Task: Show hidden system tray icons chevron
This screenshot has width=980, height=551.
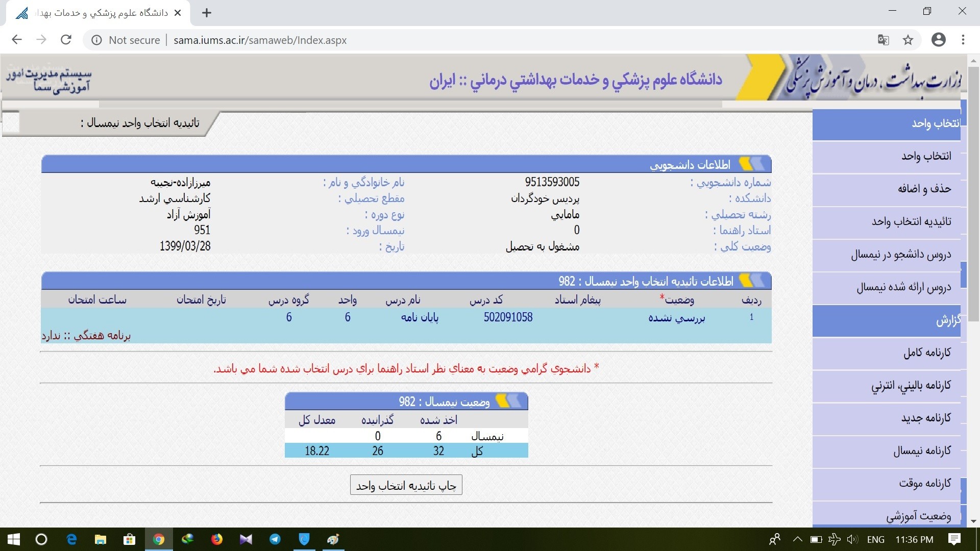Action: [x=797, y=539]
